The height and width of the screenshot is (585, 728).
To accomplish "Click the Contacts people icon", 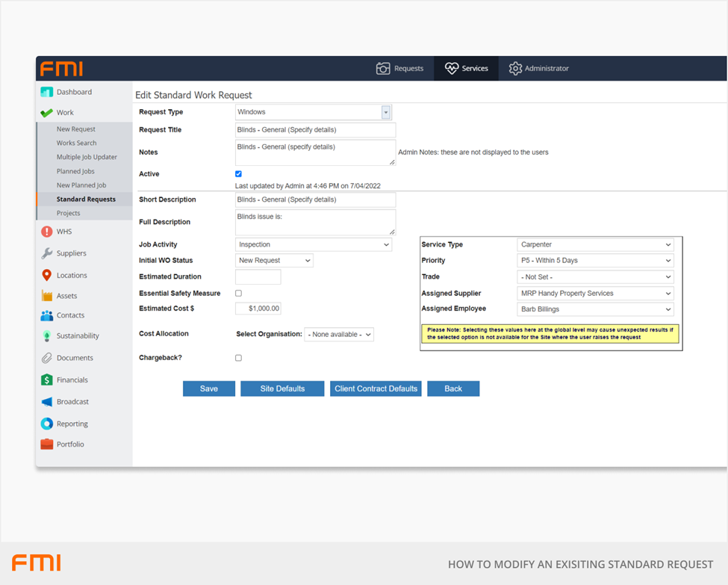I will [46, 315].
